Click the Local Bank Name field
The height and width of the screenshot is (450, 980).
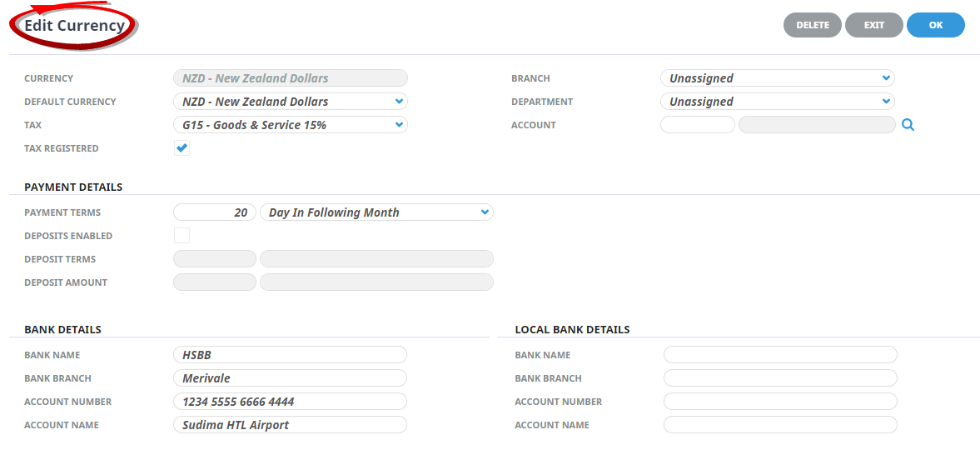point(780,355)
